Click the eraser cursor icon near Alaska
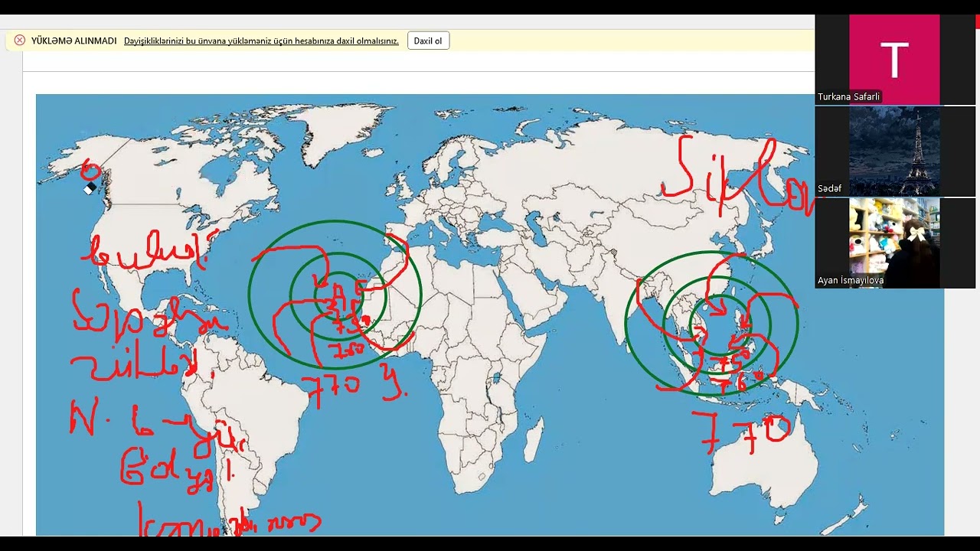Image resolution: width=980 pixels, height=551 pixels. click(x=90, y=188)
